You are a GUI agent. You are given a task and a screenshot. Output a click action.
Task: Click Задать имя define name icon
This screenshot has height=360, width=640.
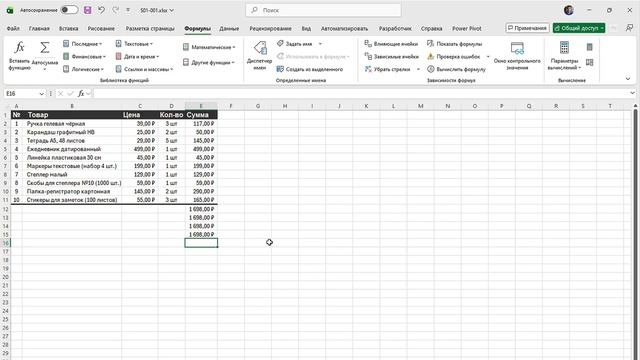pyautogui.click(x=280, y=43)
